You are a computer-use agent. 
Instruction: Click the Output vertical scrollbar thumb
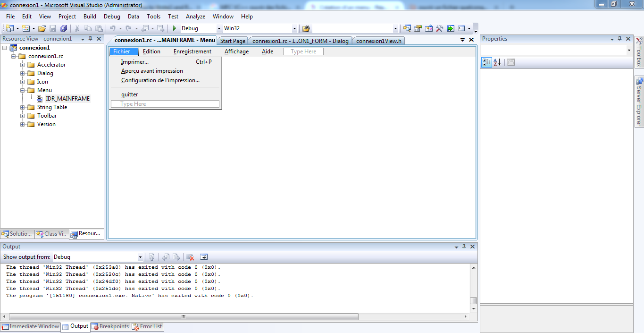(474, 300)
